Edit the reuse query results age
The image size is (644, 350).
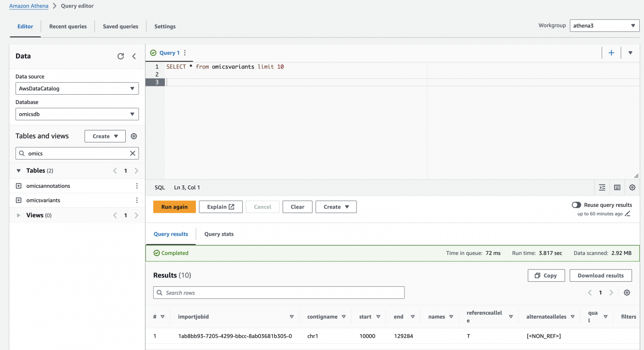(628, 214)
